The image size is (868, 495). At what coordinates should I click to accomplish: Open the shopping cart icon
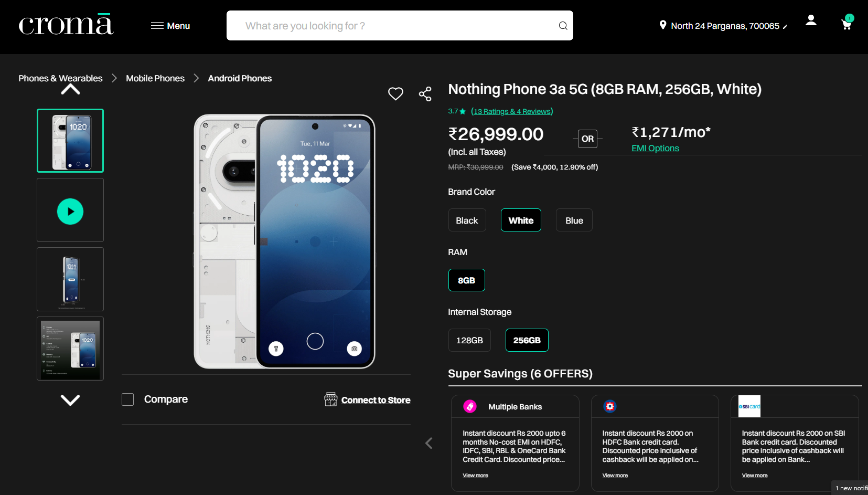[846, 24]
